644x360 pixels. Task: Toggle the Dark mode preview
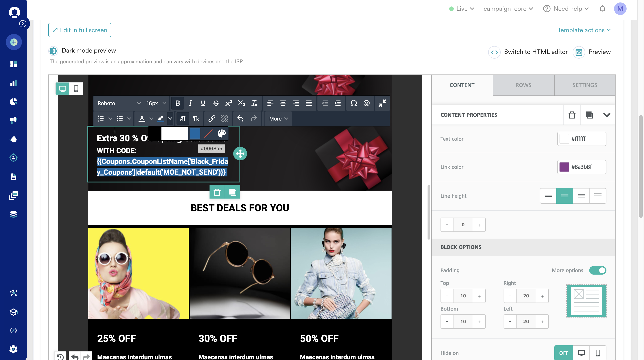pyautogui.click(x=53, y=51)
